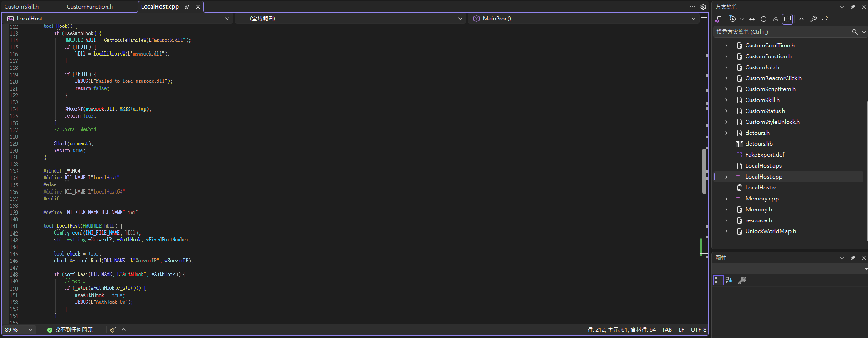Sync with active document arrows icon
868x338 pixels.
click(x=752, y=19)
